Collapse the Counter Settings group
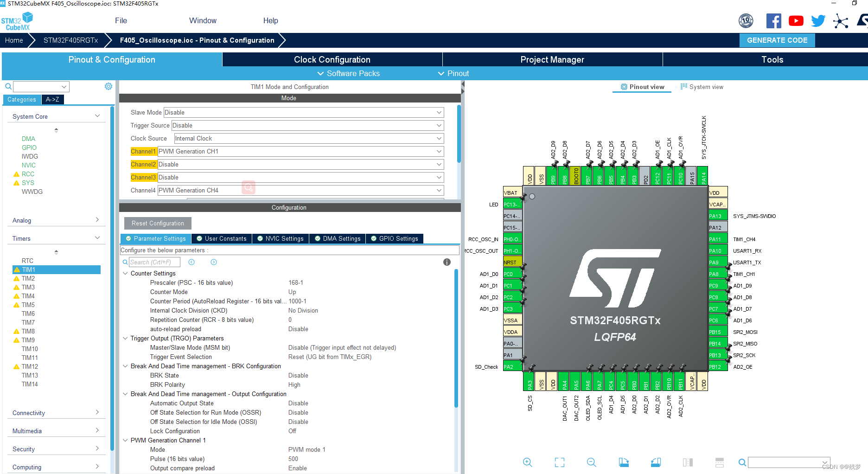 (x=125, y=273)
